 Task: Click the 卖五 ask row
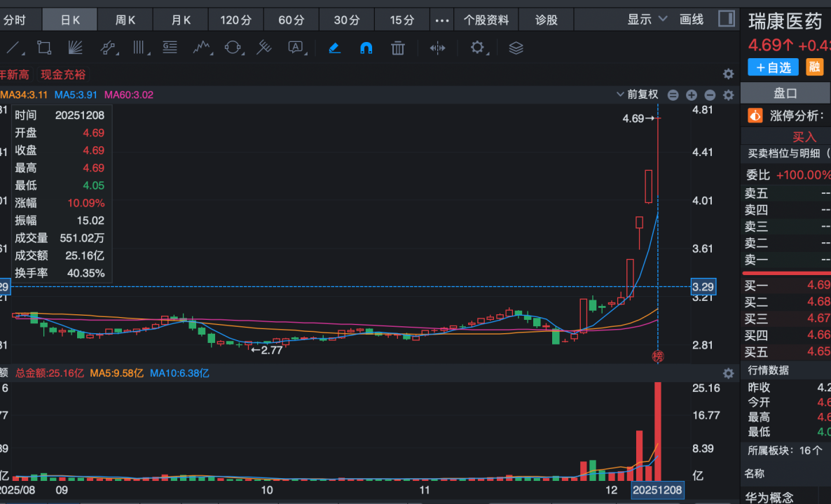pyautogui.click(x=785, y=193)
